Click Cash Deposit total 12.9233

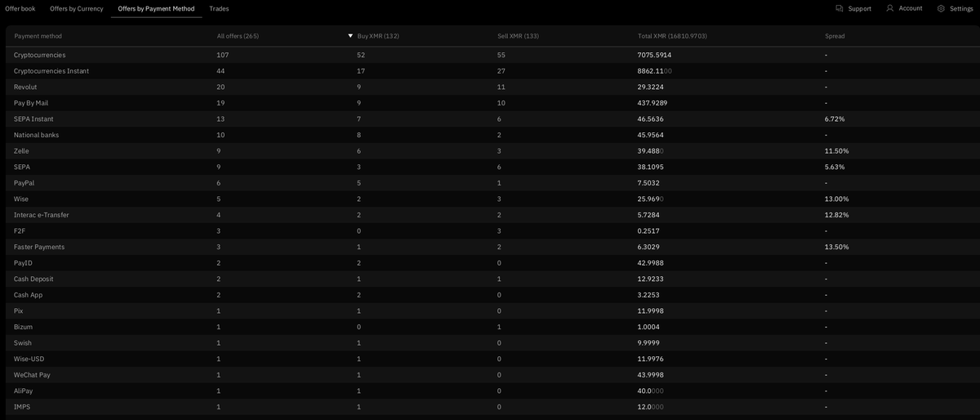click(x=651, y=279)
